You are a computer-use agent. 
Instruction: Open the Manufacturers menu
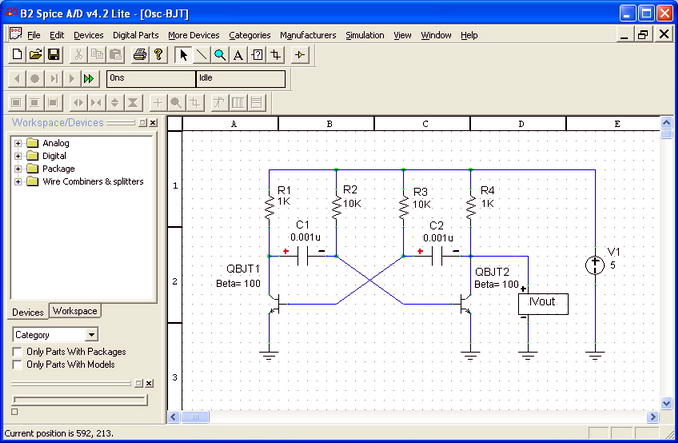[x=308, y=35]
